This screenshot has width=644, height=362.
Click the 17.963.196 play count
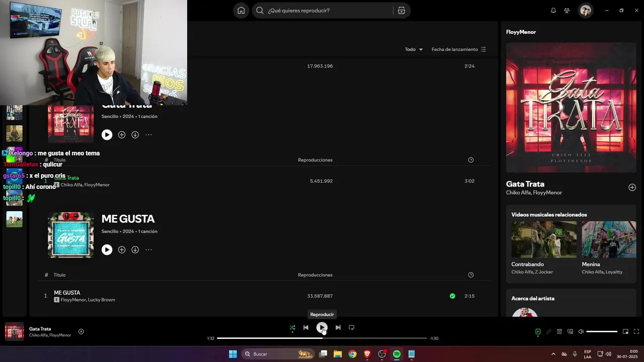[x=320, y=66]
